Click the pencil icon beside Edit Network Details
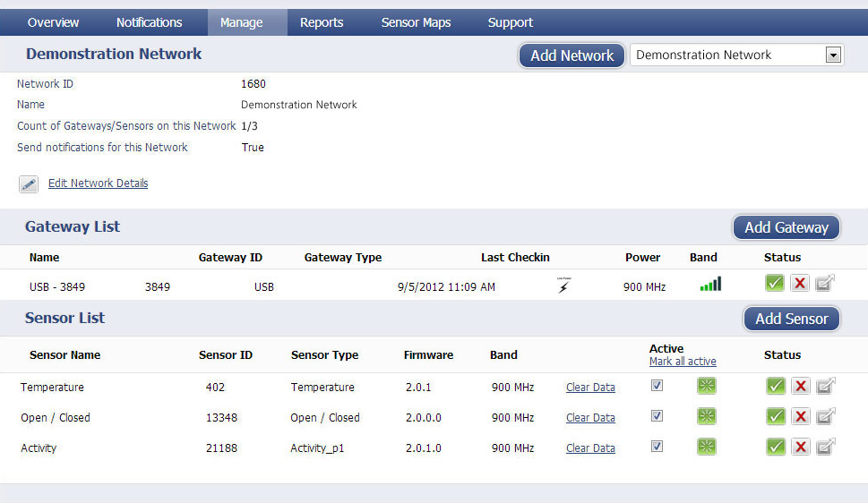 click(x=29, y=183)
